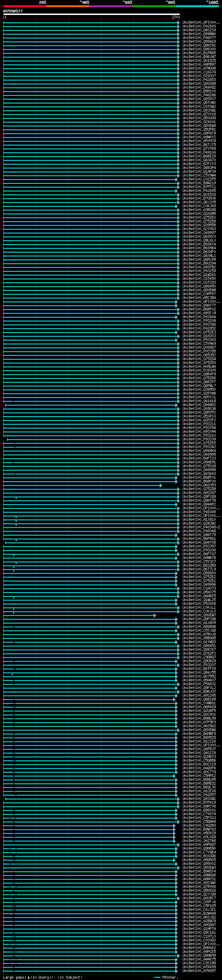Select hit label UniRef100_O49082
This screenshot has width=222, height=980.
click(199, 87)
